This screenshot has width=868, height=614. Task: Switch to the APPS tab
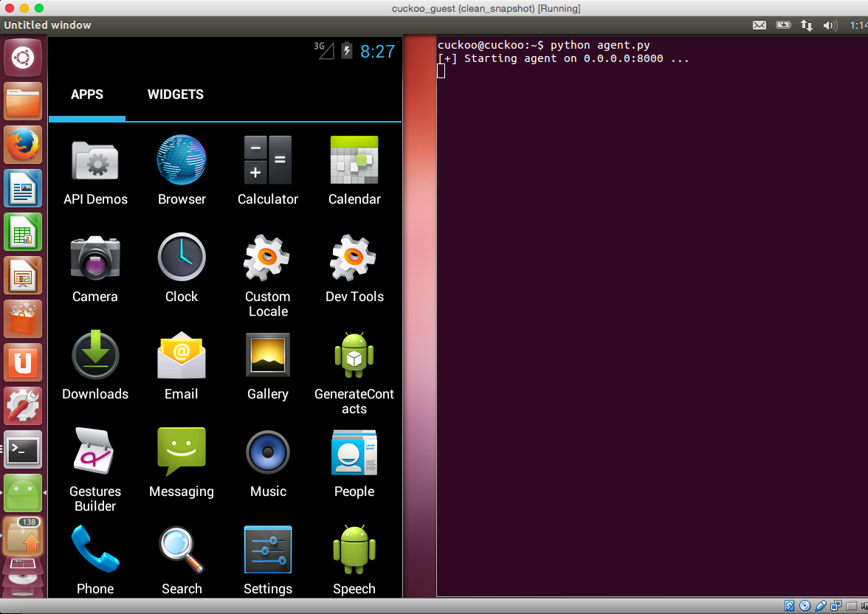[87, 94]
